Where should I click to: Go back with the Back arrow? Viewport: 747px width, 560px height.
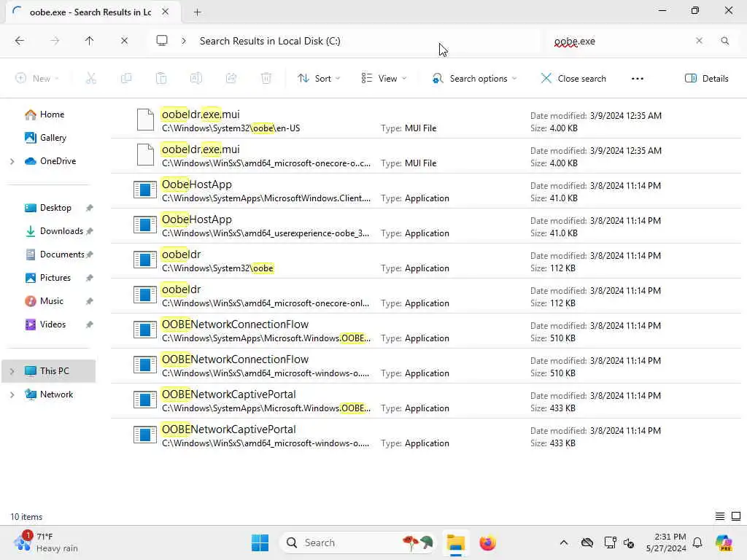(x=20, y=41)
